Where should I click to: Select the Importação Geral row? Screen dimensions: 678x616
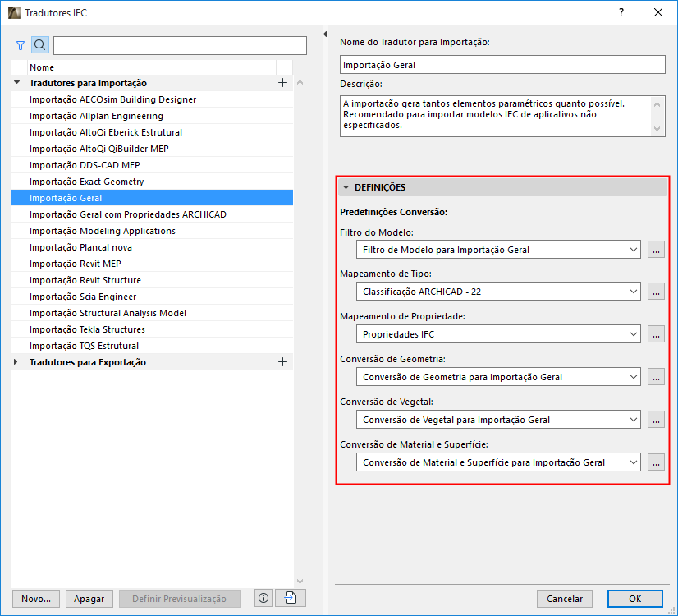click(x=152, y=198)
